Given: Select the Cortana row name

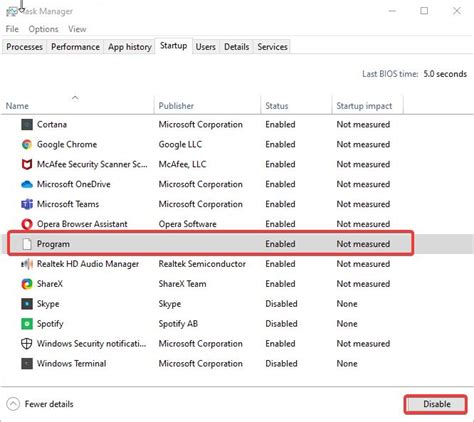Looking at the screenshot, I should coord(52,125).
